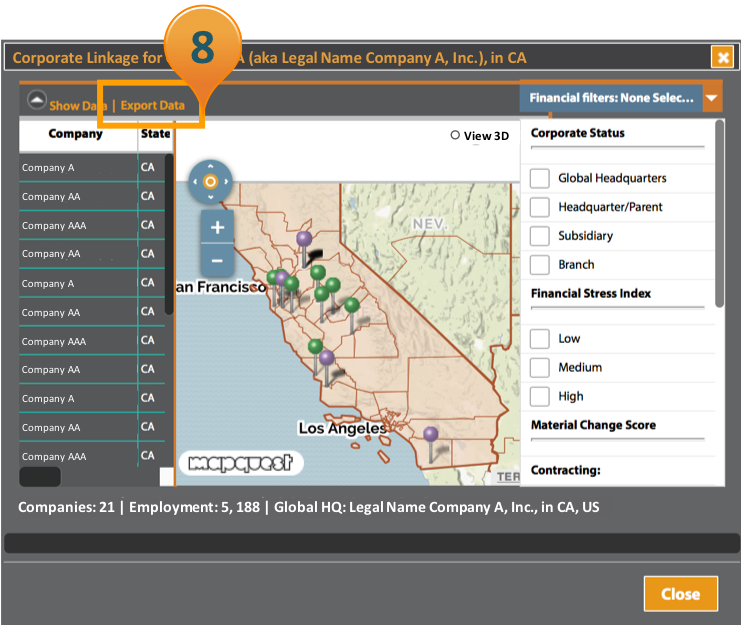Click the Show Data link
The width and height of the screenshot is (741, 625).
pos(78,106)
